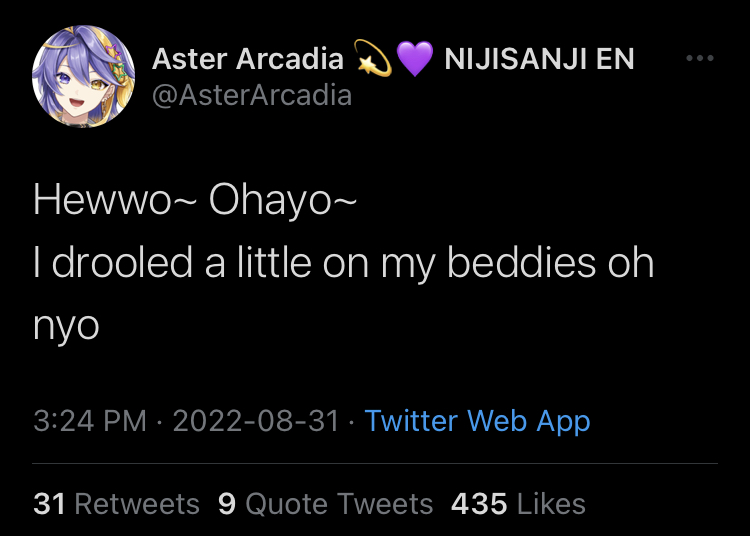
Task: Click the dizzy star emoji beside name
Action: click(373, 60)
